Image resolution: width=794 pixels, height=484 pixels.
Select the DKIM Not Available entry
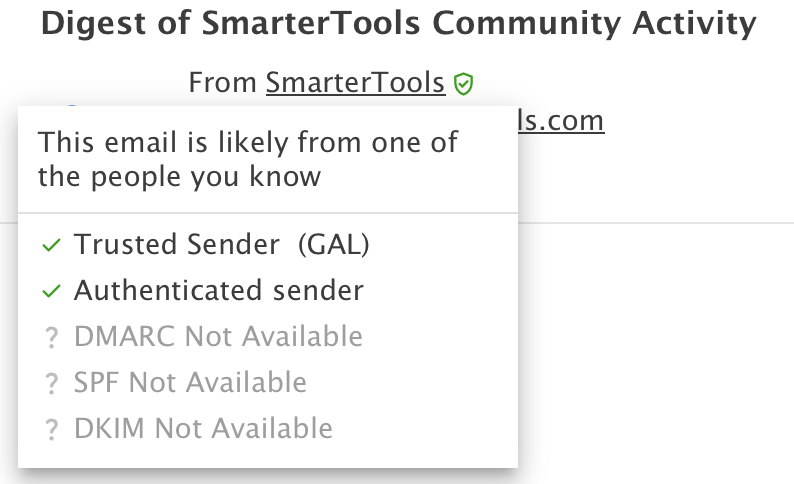click(x=203, y=430)
